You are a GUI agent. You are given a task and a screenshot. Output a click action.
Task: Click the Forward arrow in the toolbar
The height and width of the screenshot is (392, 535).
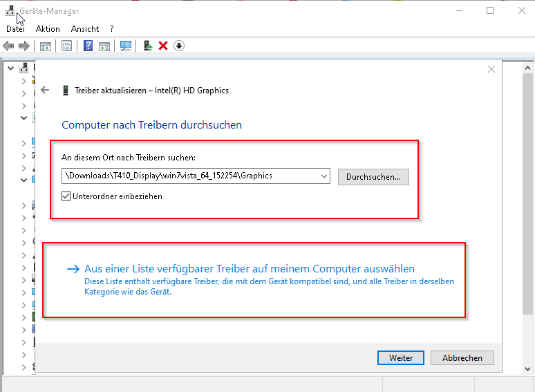[x=24, y=46]
